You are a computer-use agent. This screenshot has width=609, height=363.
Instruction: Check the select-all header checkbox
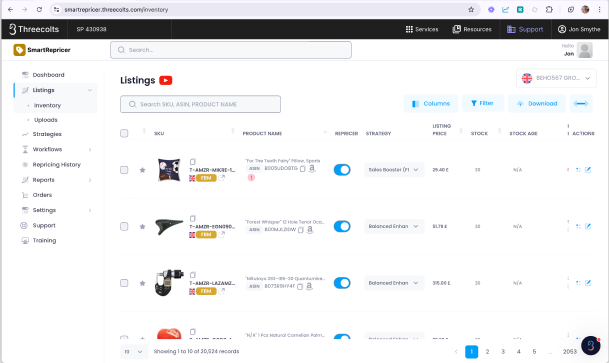tap(124, 134)
